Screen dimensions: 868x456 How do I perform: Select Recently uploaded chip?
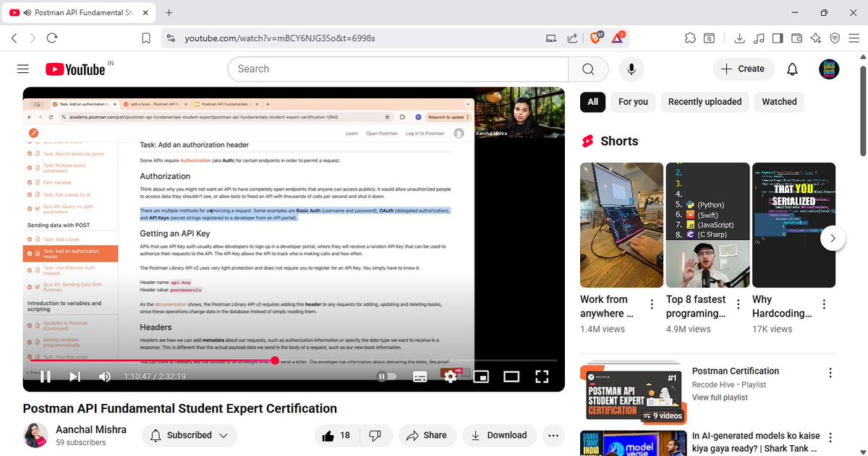705,102
